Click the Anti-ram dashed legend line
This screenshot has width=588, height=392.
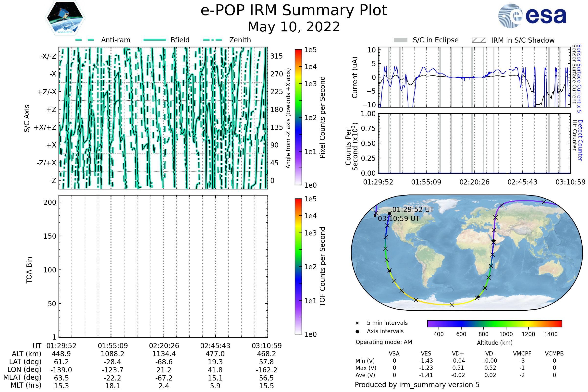coord(85,40)
